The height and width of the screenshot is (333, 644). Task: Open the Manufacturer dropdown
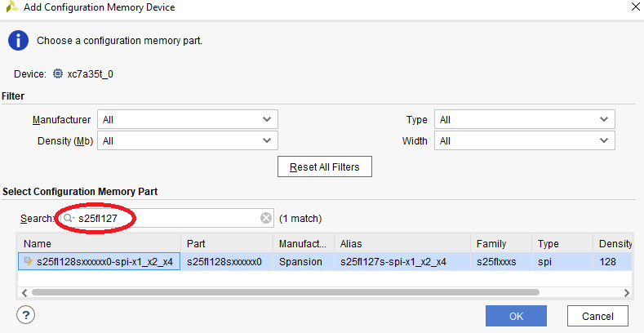[187, 120]
